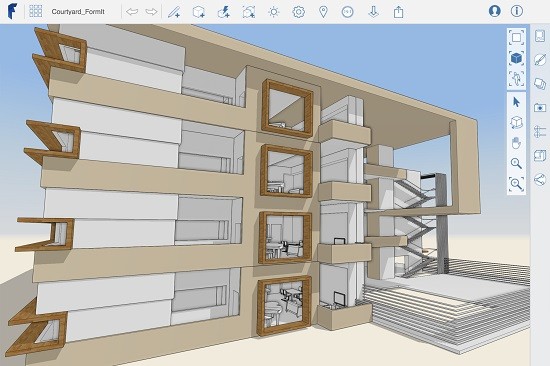Open the settings gear
Image resolution: width=550 pixels, height=366 pixels.
[x=299, y=12]
